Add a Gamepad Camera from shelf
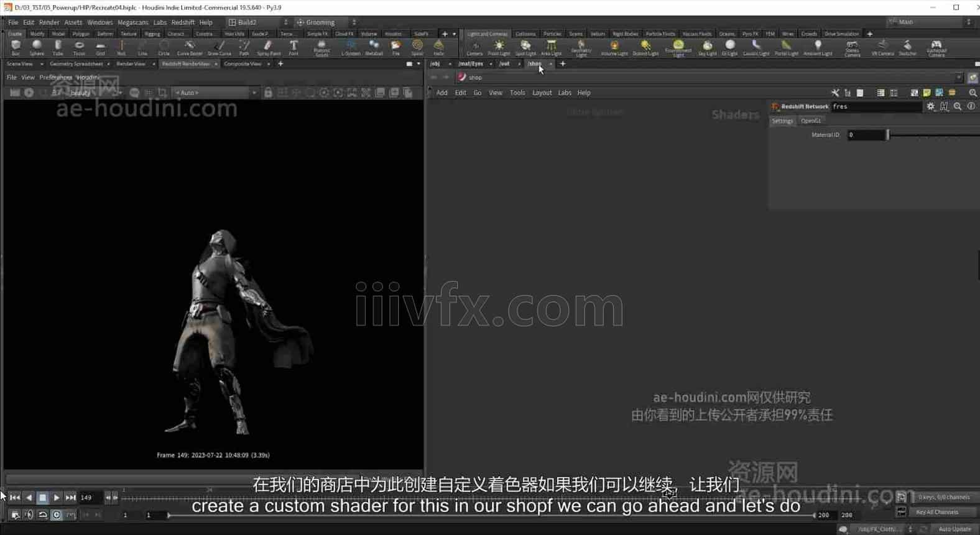Viewport: 980px width, 535px height. [x=936, y=48]
